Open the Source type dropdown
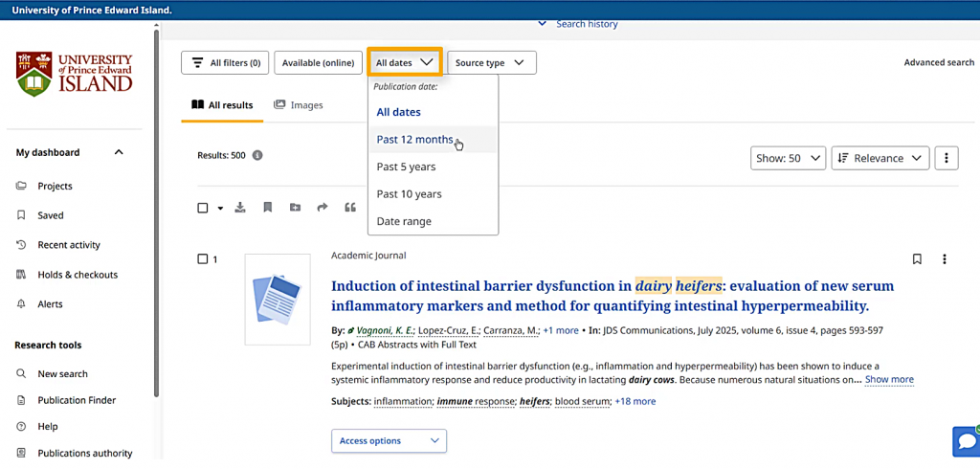 [x=491, y=63]
